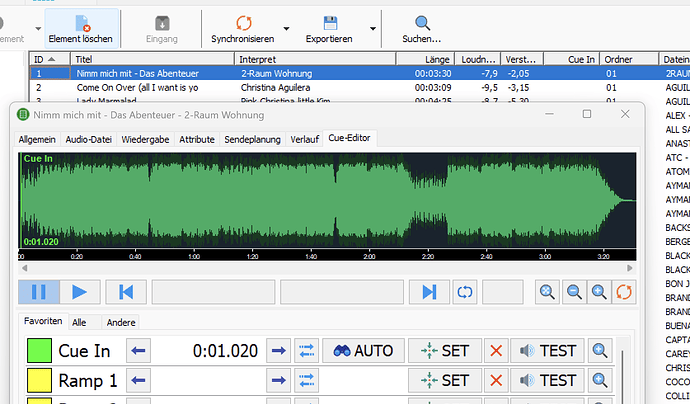The image size is (690, 404).
Task: Jump to the end of the track
Action: pyautogui.click(x=429, y=292)
